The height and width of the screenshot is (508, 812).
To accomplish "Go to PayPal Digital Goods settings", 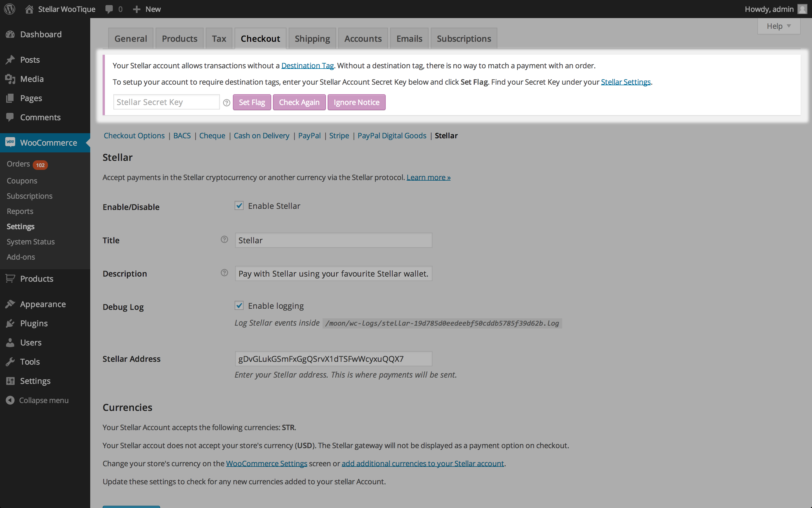I will (x=392, y=135).
